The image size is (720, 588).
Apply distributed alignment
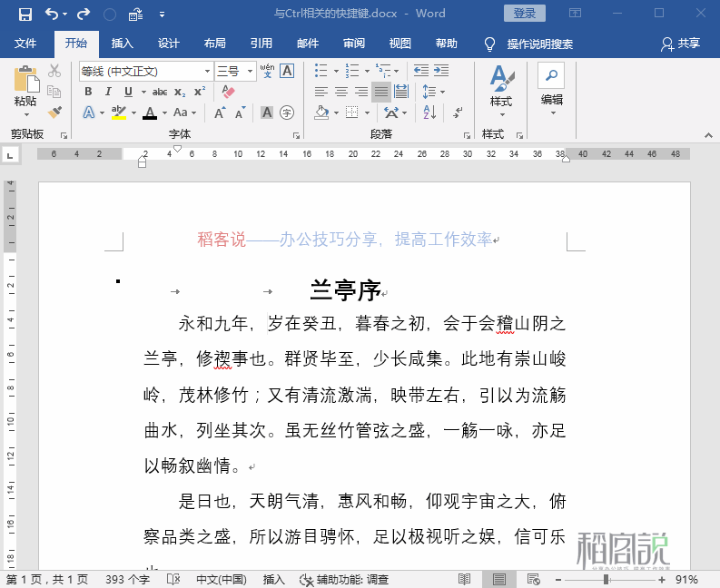point(401,92)
